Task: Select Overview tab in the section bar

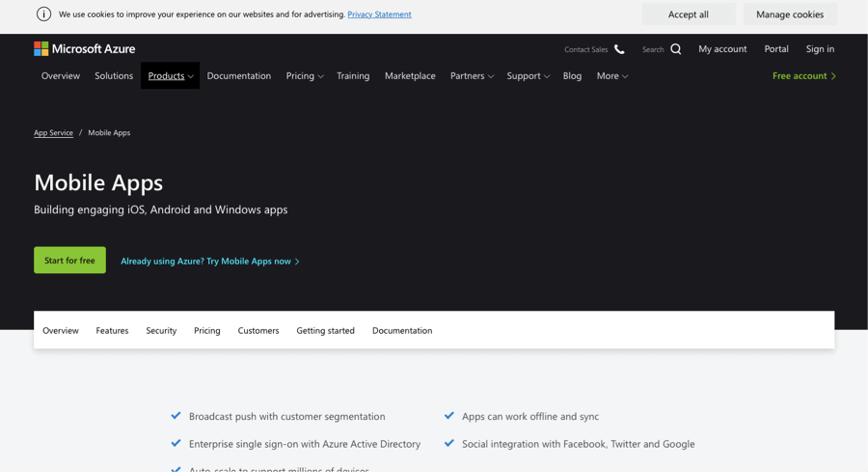Action: pyautogui.click(x=61, y=331)
